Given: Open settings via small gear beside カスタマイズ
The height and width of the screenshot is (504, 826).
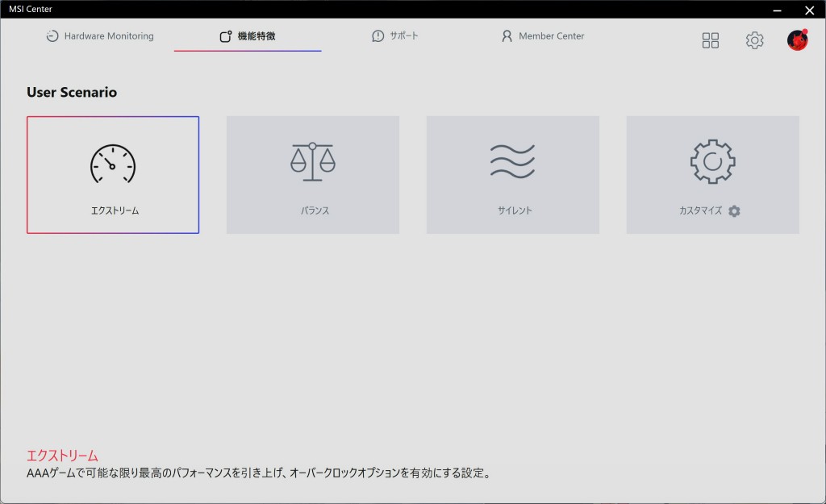Looking at the screenshot, I should [x=734, y=211].
